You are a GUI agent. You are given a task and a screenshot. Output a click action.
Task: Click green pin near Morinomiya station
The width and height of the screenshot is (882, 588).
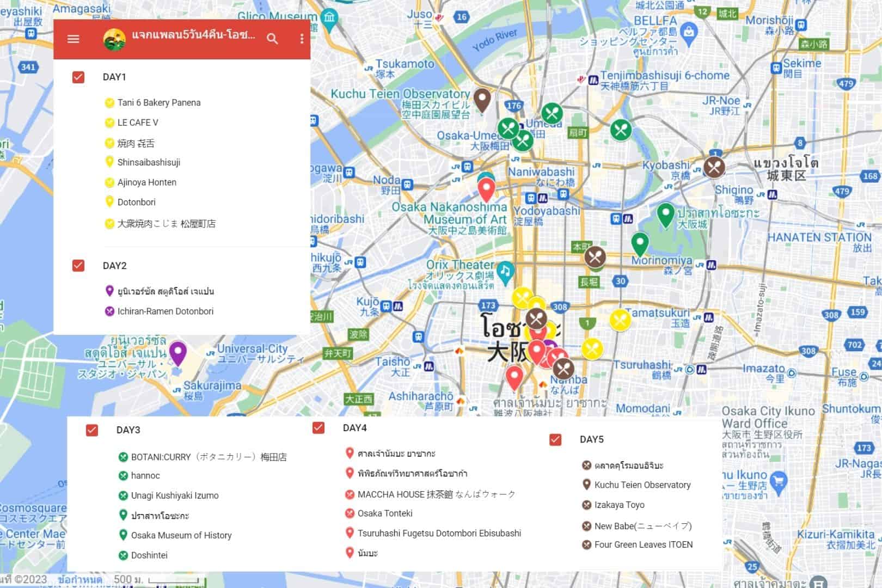point(640,244)
